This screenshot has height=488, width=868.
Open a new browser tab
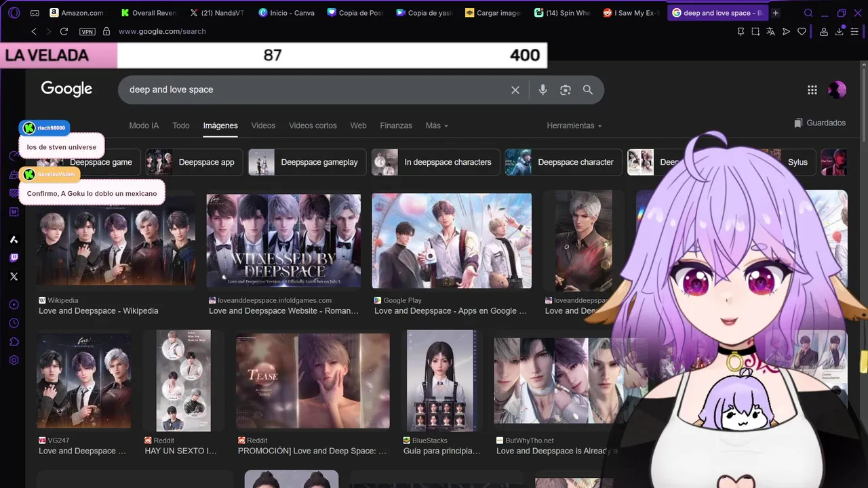(776, 13)
